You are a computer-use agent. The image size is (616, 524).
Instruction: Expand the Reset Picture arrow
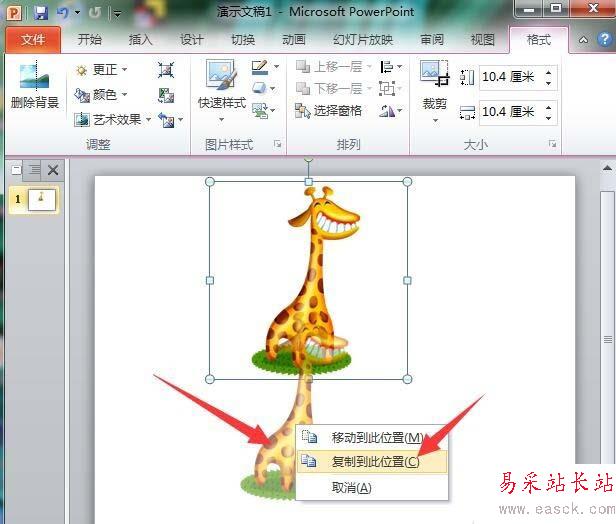[x=180, y=119]
